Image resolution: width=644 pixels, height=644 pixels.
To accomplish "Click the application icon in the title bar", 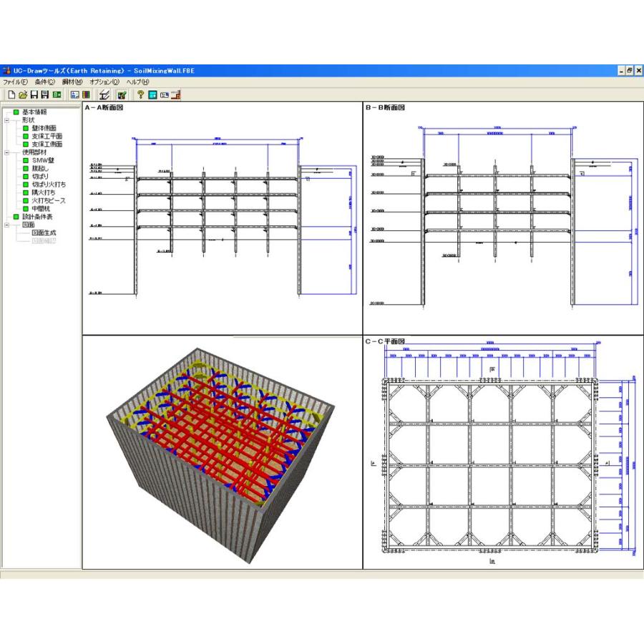I will (x=6, y=70).
